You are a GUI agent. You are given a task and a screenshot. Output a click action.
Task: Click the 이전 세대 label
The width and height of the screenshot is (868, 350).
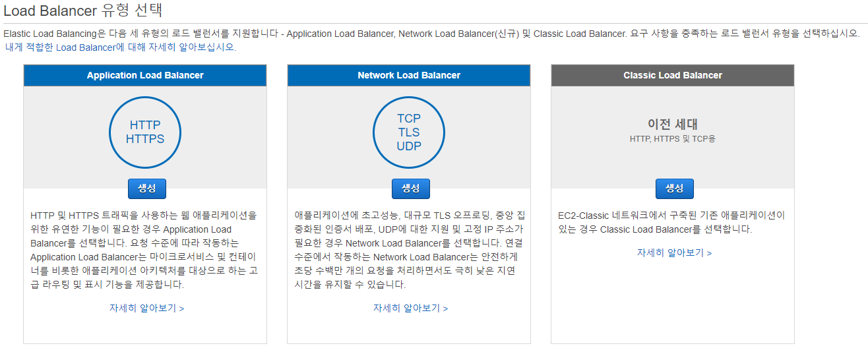(673, 124)
